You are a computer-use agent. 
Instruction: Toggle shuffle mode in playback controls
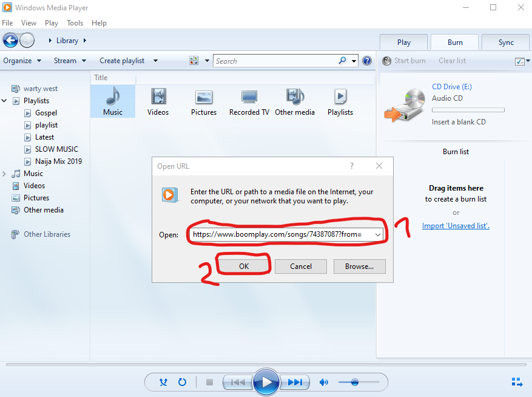point(164,382)
